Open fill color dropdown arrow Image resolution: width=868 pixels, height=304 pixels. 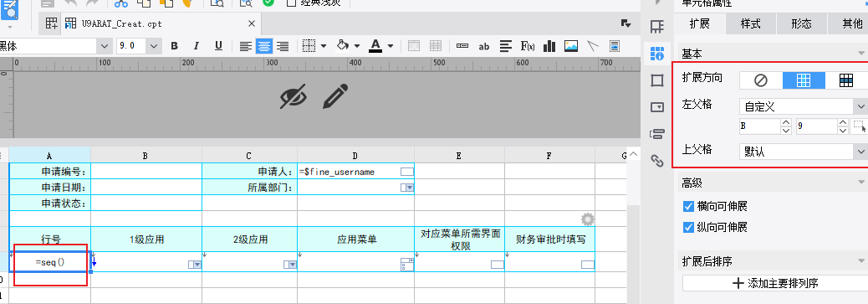[x=357, y=46]
